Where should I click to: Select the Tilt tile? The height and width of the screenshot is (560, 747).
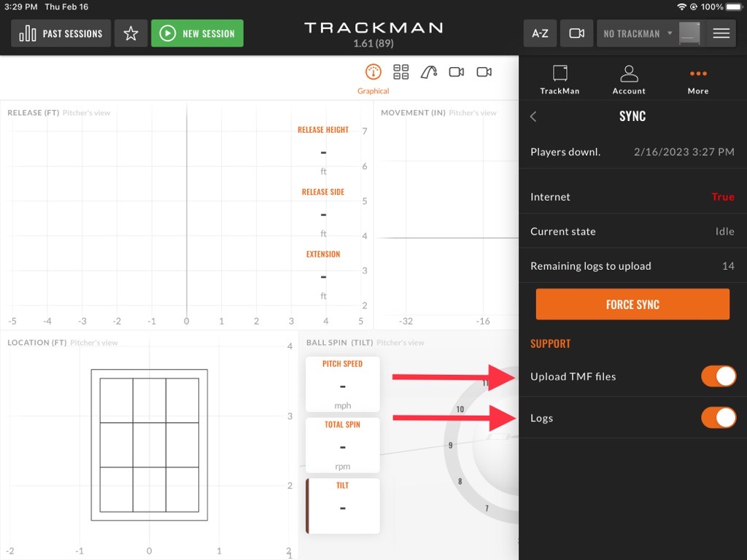343,506
